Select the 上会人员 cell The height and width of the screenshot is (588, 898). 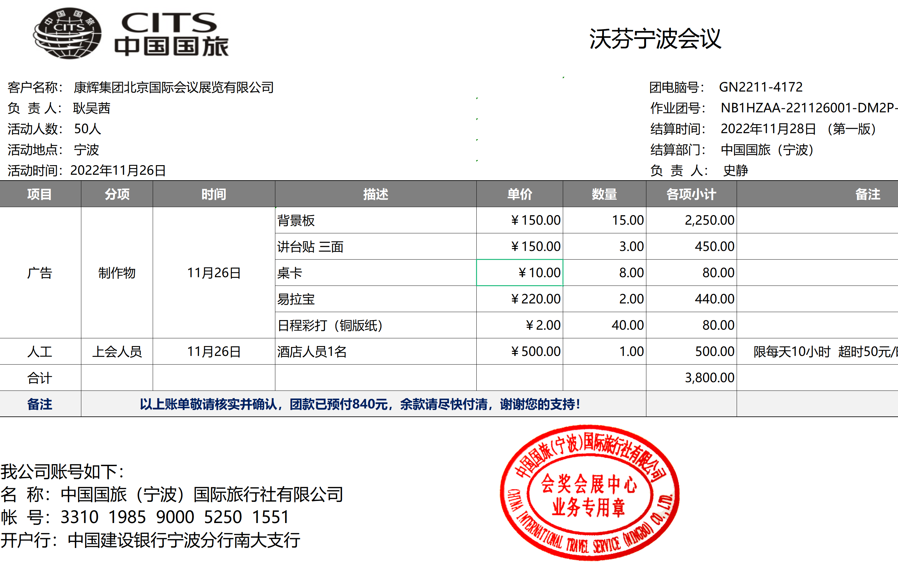[117, 351]
